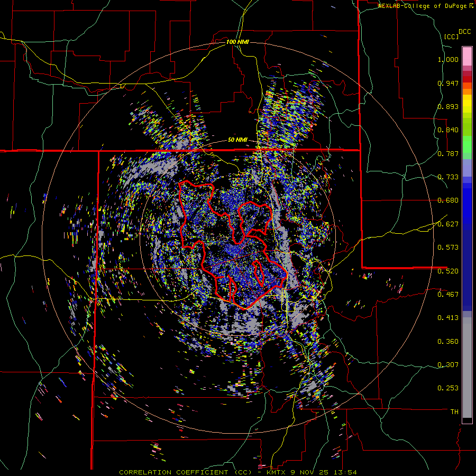The image size is (476, 476).
Task: Click the 50 NMI range ring label
Action: tap(237, 140)
